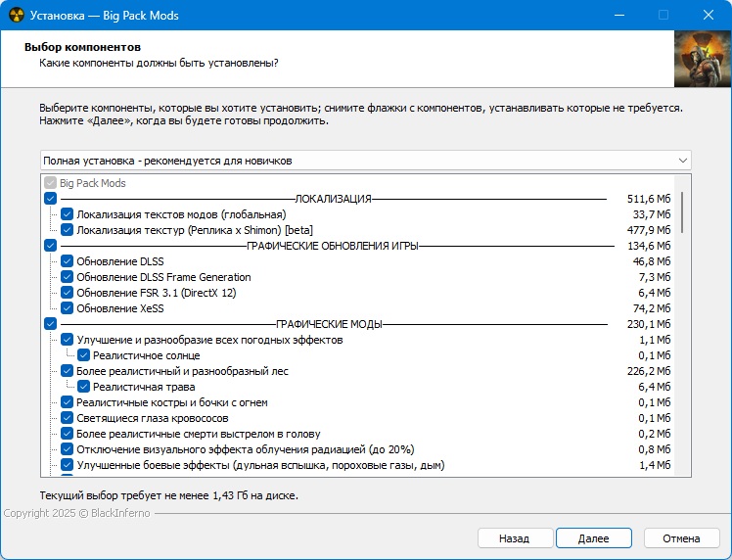Screen dimensions: 732x560
Task: Toggle ГРАФИЧЕСКИЕ ОБНОВЛЕНИЯ ИГРЫ group checkbox
Action: (51, 246)
